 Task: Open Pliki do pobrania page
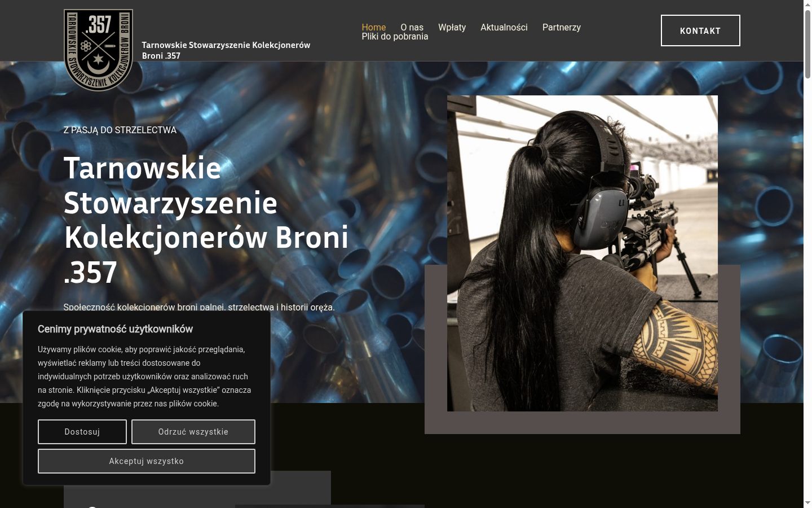[x=395, y=37]
